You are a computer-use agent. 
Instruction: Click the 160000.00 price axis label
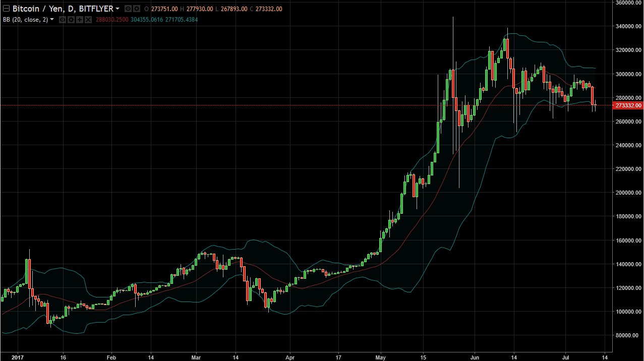coord(628,240)
